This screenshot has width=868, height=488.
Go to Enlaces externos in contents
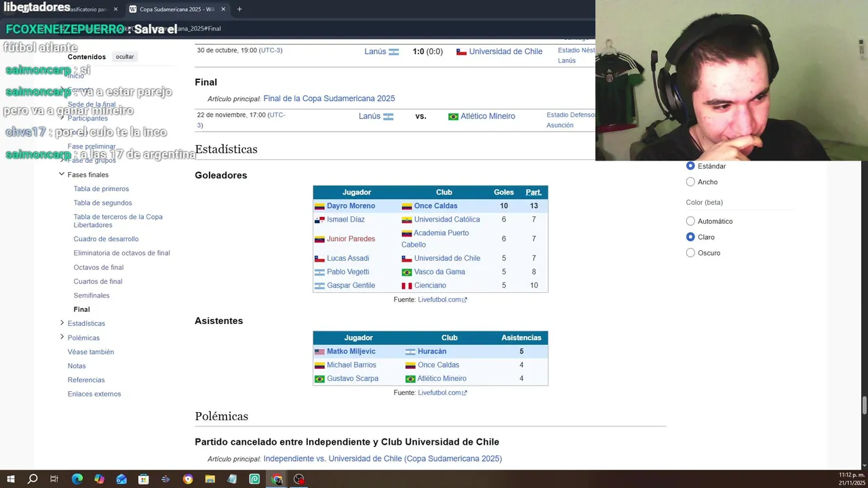94,394
